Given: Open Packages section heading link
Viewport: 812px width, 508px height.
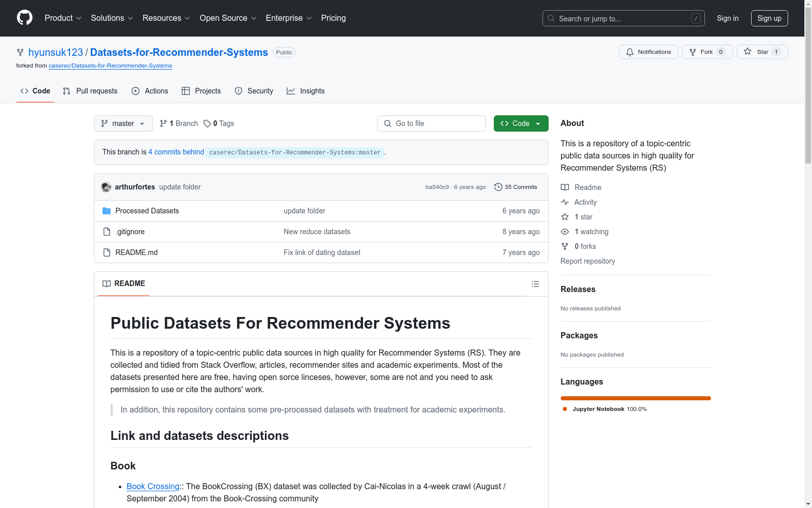Looking at the screenshot, I should pos(579,335).
